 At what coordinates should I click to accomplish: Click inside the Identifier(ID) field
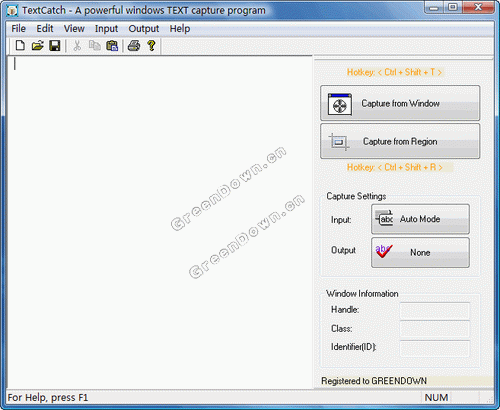click(x=435, y=348)
